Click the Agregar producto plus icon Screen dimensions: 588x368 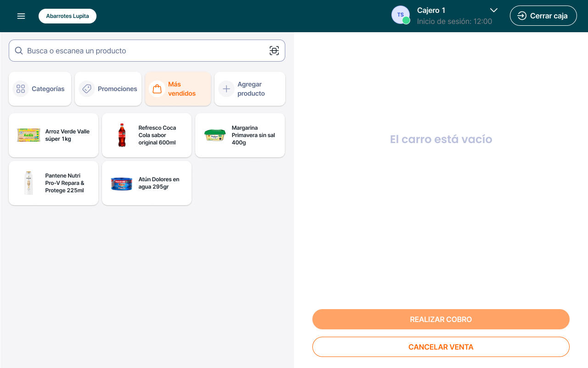226,89
